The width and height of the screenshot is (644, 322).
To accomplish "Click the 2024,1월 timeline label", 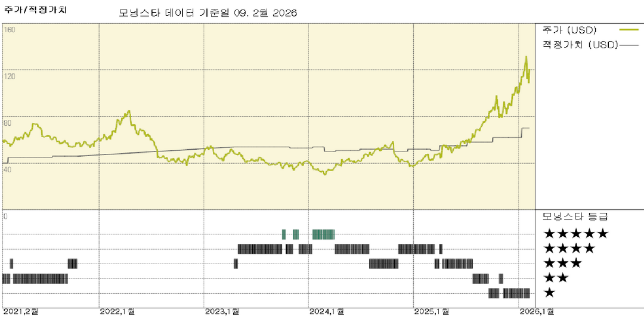I will click(x=327, y=312).
